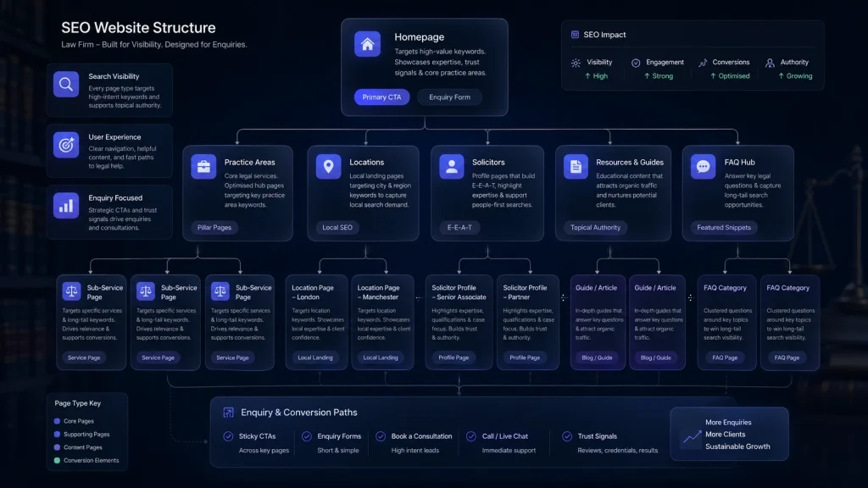The height and width of the screenshot is (488, 868).
Task: Click the Engagement check-circle icon
Action: [x=636, y=63]
